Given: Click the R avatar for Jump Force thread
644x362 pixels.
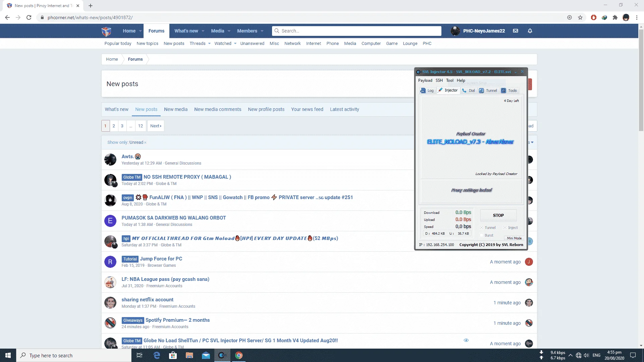Looking at the screenshot, I should (110, 262).
